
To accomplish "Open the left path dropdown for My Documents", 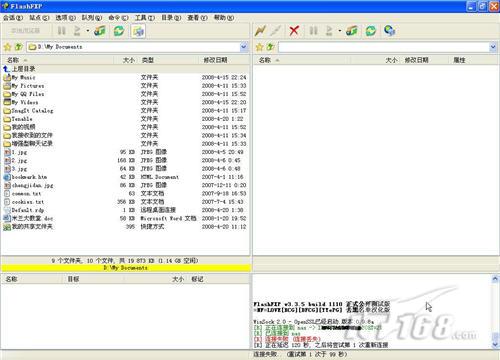I will [x=244, y=47].
